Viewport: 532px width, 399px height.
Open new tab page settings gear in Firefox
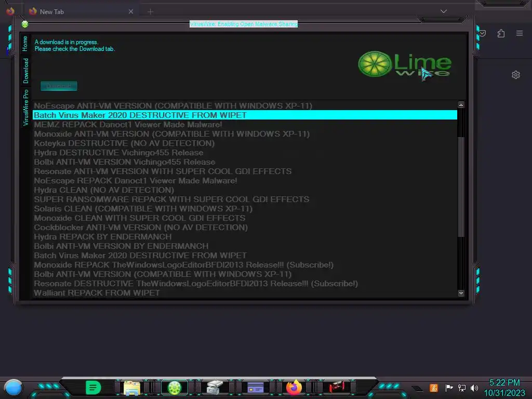coord(516,75)
